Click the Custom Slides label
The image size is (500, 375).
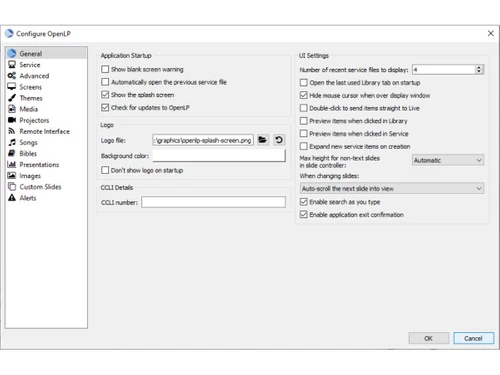tap(40, 187)
